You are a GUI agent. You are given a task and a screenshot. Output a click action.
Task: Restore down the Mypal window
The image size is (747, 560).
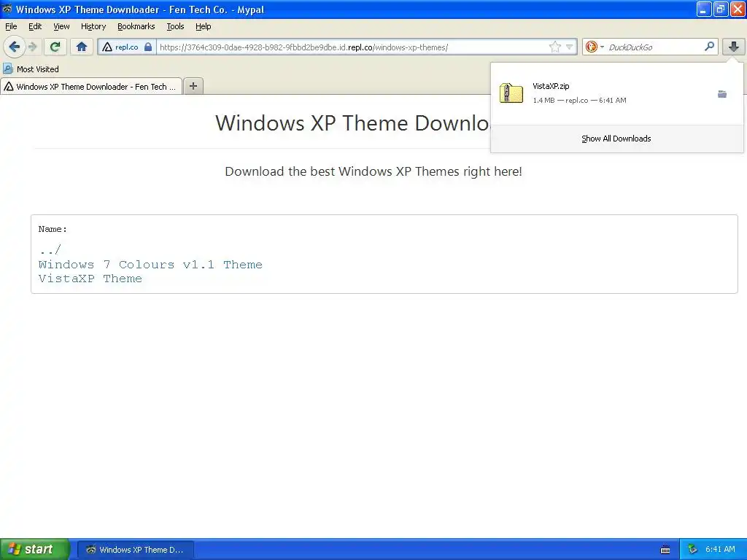click(x=720, y=9)
